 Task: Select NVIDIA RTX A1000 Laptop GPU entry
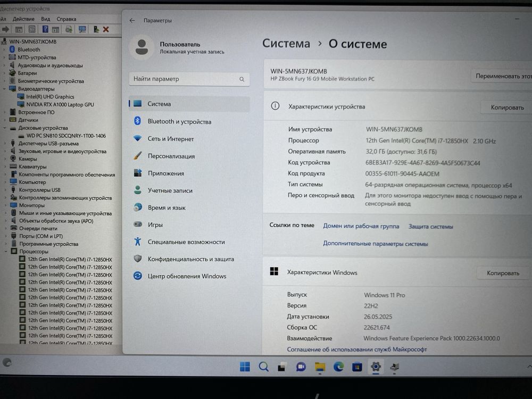tap(60, 104)
